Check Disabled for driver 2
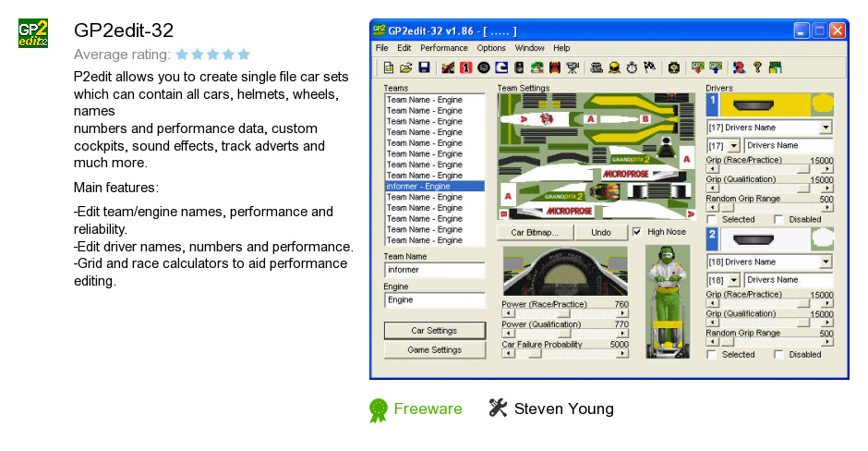The image size is (868, 451). [x=778, y=355]
